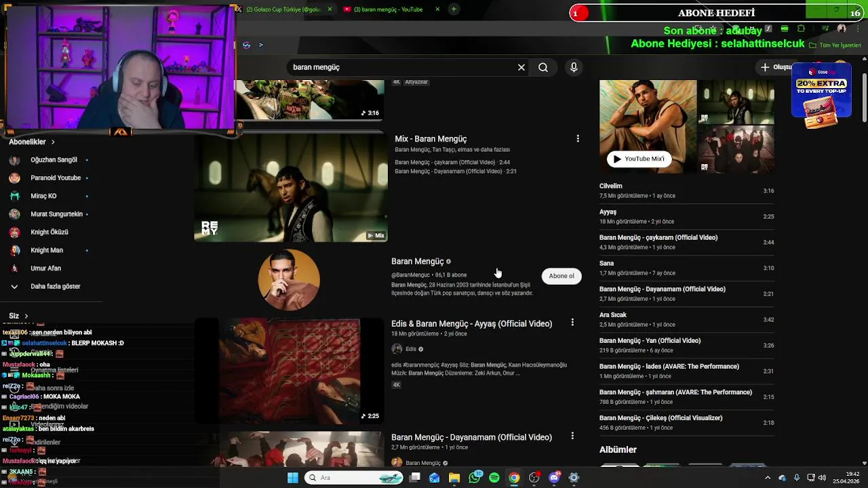Switch to the Golazo Cup Türkiye tab
Viewport: 868px width, 488px height.
coord(283,9)
